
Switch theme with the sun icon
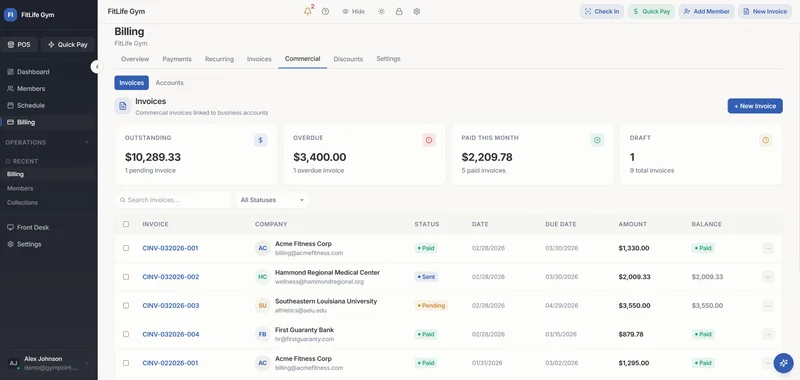pos(381,11)
